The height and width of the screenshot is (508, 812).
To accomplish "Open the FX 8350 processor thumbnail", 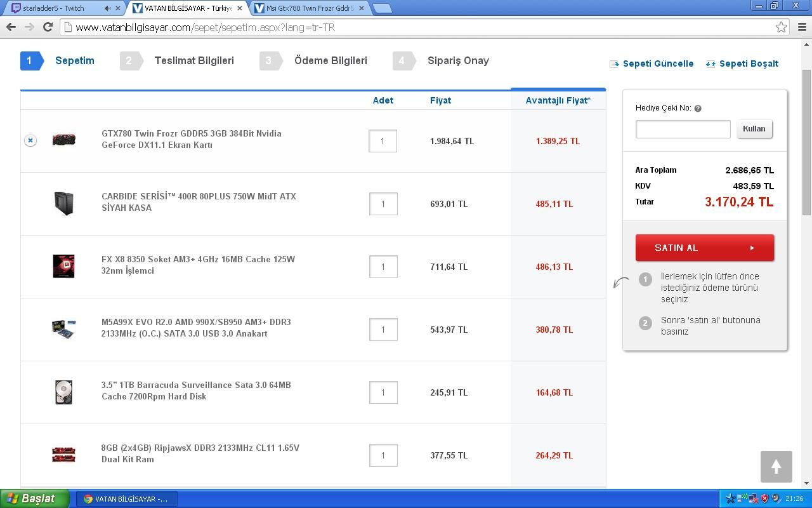I will (63, 266).
